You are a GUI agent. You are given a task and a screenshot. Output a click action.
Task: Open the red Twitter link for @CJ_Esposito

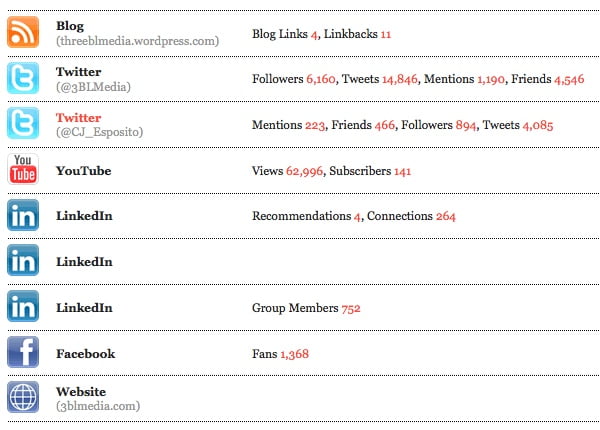pyautogui.click(x=78, y=118)
